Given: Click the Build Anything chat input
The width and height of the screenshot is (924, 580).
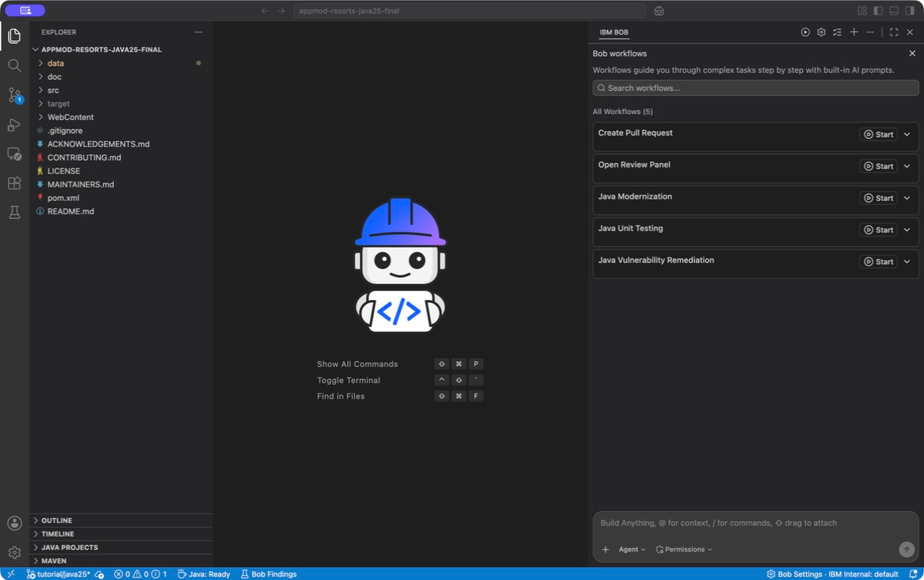Looking at the screenshot, I should (x=756, y=523).
